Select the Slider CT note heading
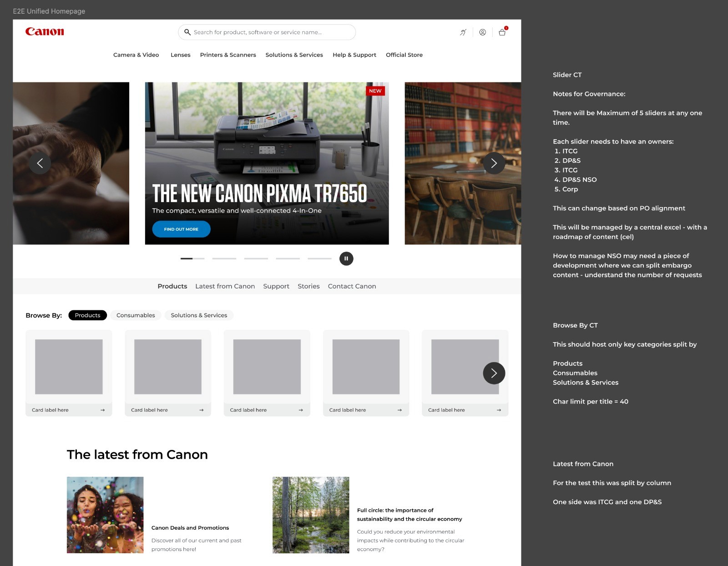The image size is (728, 566). pyautogui.click(x=567, y=75)
